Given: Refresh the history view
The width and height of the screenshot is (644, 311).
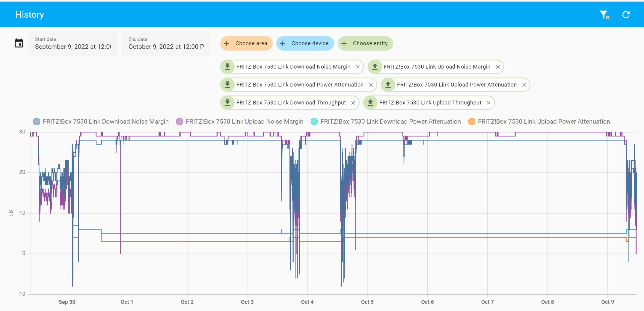Looking at the screenshot, I should tap(626, 15).
